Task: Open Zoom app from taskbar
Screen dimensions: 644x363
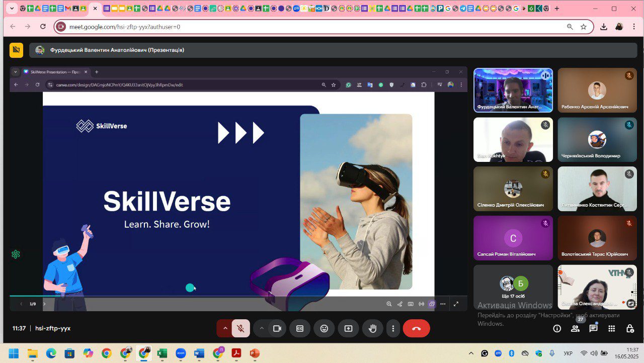Action: pos(181,353)
